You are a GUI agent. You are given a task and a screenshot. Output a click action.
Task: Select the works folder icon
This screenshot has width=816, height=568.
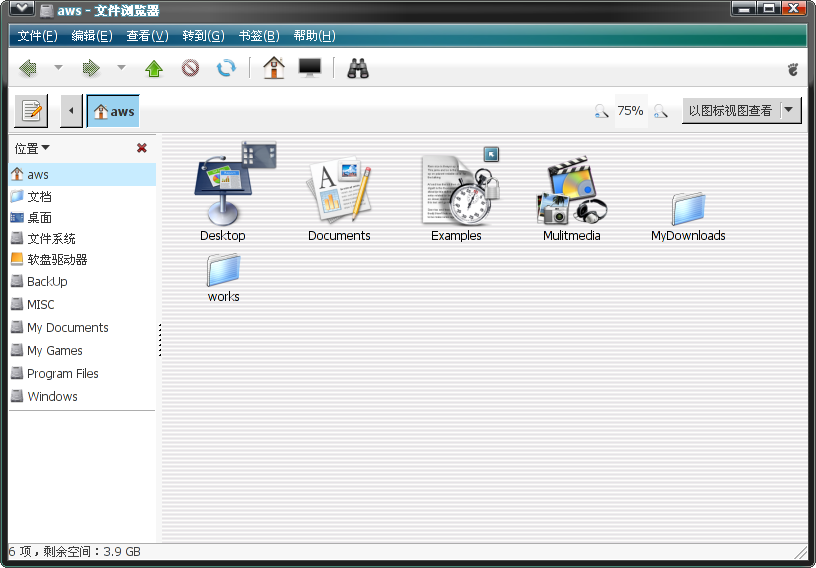tap(223, 271)
